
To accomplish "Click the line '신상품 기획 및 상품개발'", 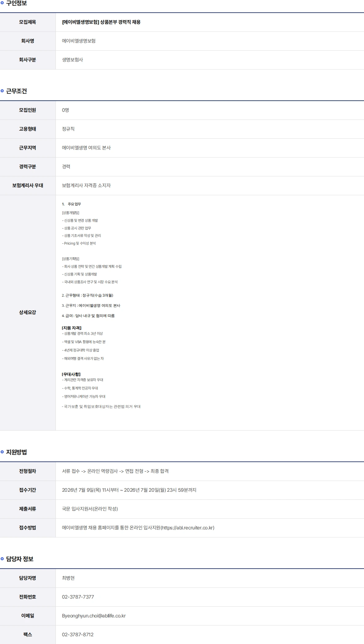I will point(80,274).
